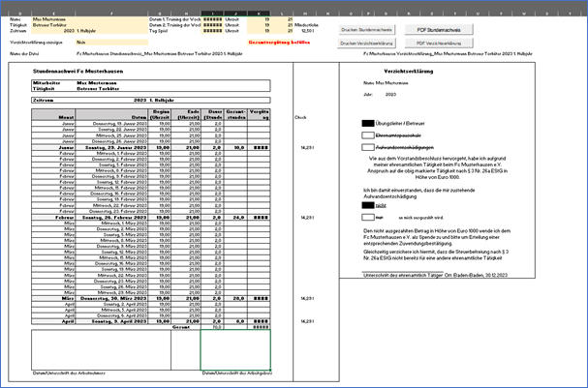Click the green-outlined employer signature box
The height and width of the screenshot is (388, 588).
[x=235, y=350]
